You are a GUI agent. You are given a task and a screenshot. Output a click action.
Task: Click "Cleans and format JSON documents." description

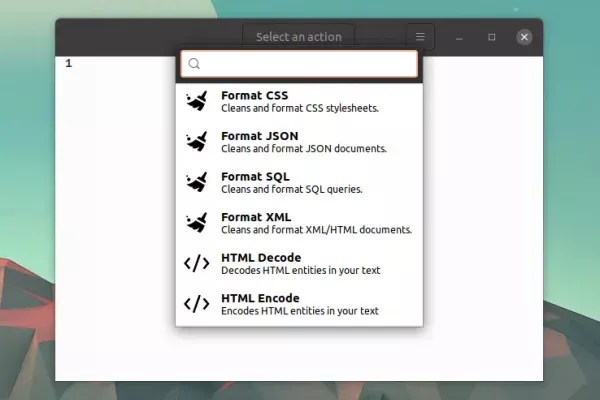click(304, 149)
